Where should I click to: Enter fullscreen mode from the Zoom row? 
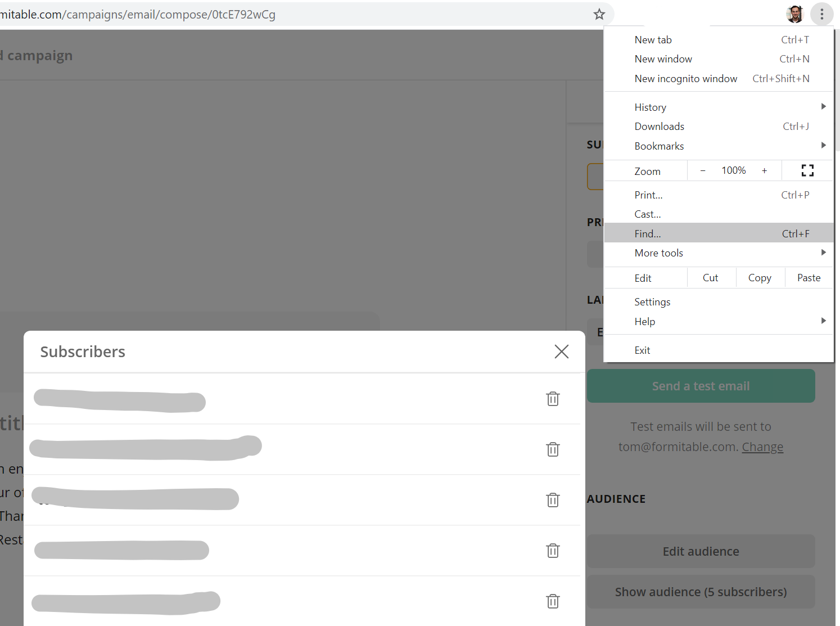[x=807, y=170]
